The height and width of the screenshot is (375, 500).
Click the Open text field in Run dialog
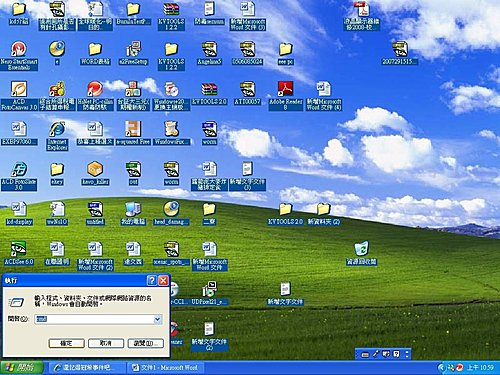(x=94, y=319)
